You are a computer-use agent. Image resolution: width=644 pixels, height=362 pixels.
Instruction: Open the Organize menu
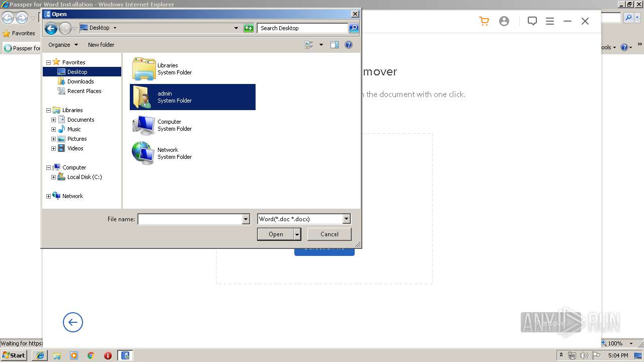[63, 45]
